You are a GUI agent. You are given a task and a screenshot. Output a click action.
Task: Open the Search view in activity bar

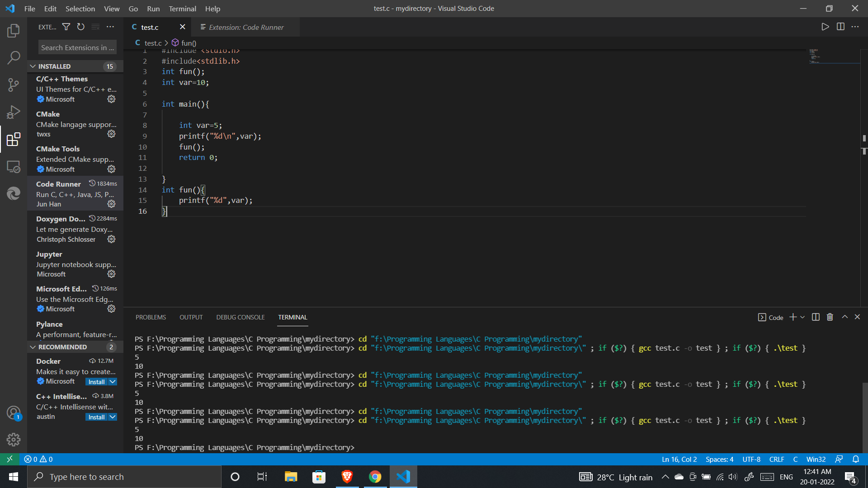click(x=14, y=57)
